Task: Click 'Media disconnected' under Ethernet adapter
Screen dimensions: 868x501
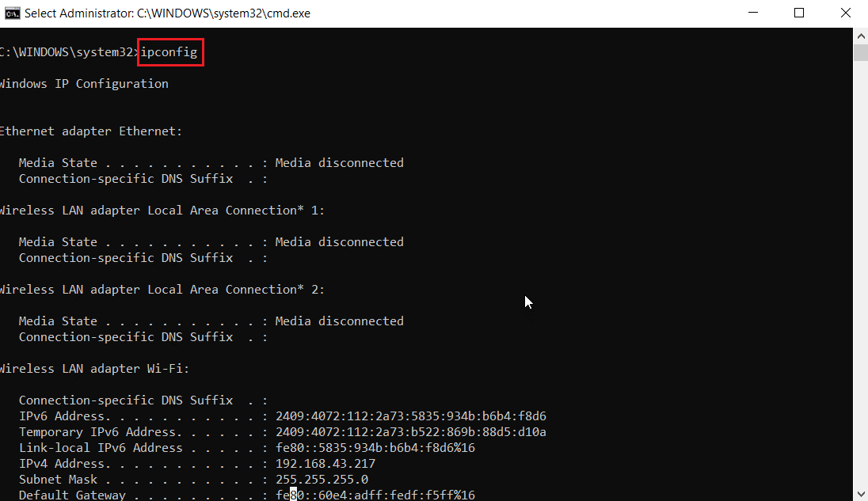Action: 339,162
